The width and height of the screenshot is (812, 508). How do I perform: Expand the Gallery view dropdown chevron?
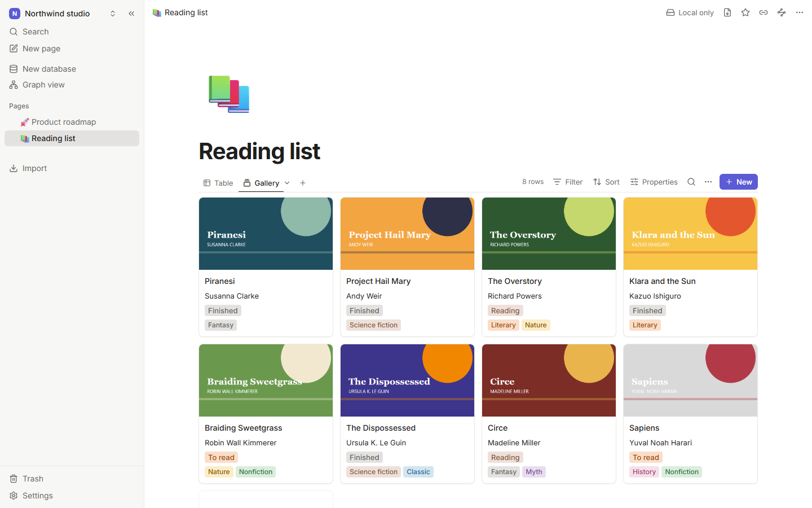(287, 183)
